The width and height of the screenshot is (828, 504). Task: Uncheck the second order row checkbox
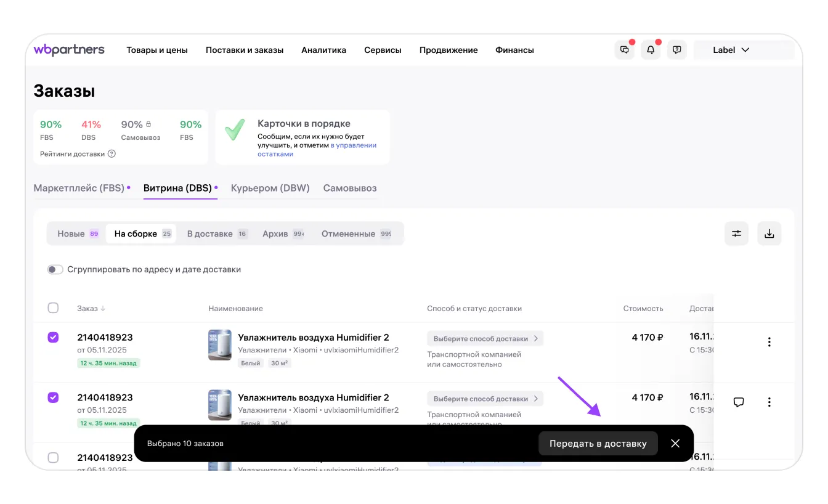click(53, 398)
